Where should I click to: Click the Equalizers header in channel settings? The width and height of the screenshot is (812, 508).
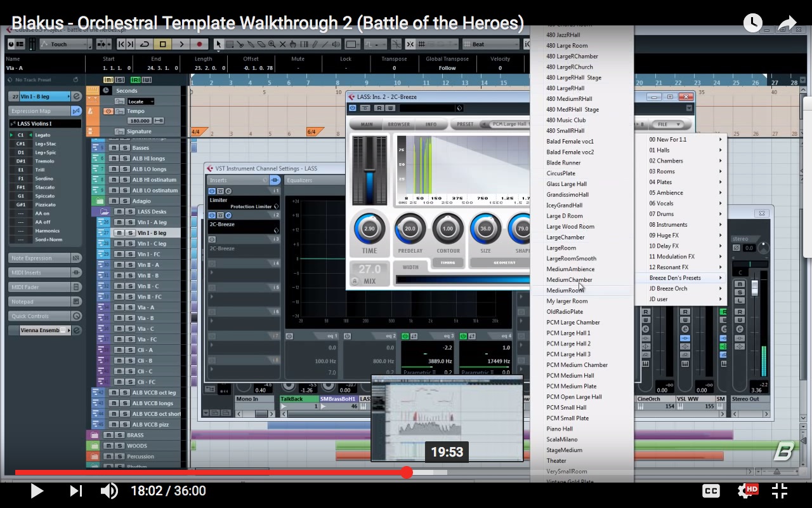click(x=299, y=180)
